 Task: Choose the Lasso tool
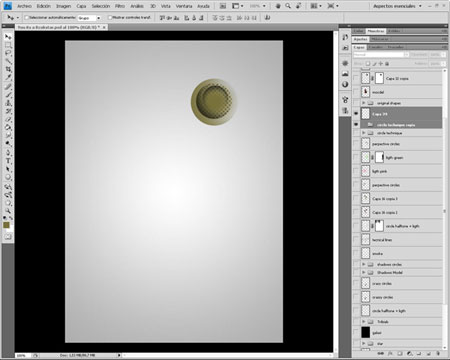point(8,53)
